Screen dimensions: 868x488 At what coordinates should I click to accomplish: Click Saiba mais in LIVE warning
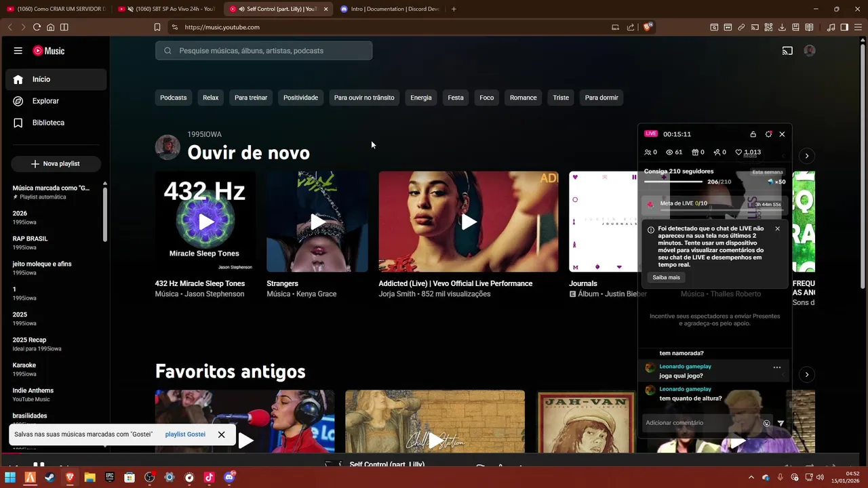pos(666,277)
